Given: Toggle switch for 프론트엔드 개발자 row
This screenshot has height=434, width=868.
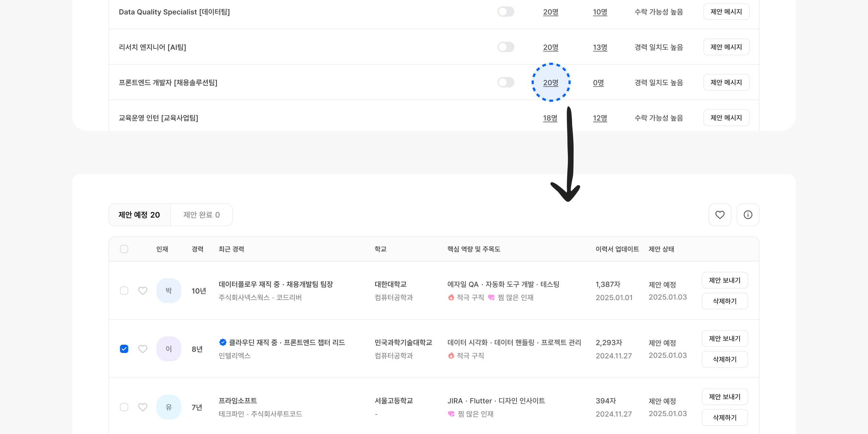Looking at the screenshot, I should 506,82.
